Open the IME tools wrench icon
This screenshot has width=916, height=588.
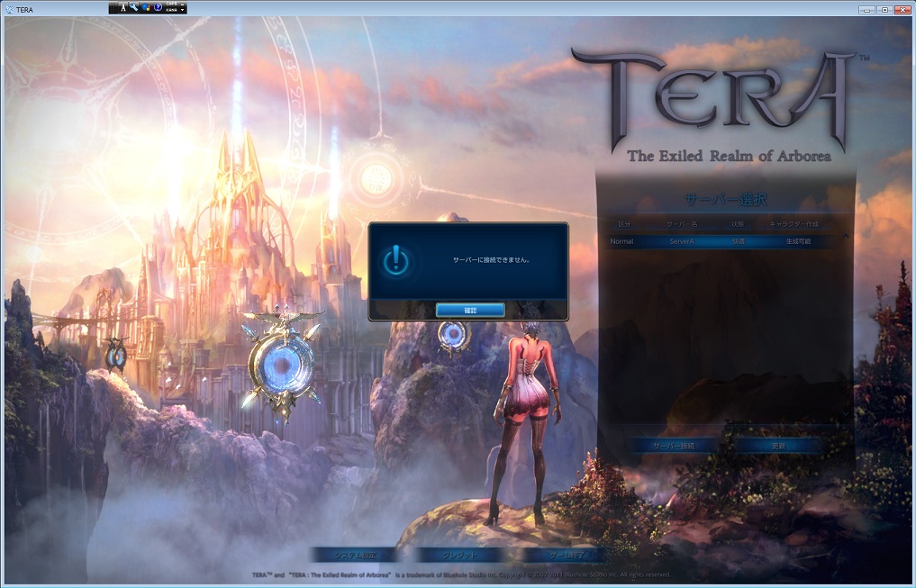[x=134, y=7]
